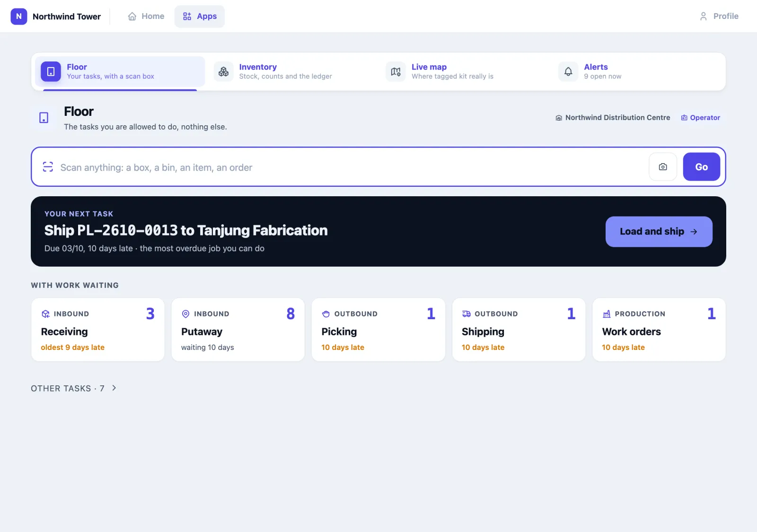Click the Operator badge icon
The height and width of the screenshot is (532, 757).
pyautogui.click(x=684, y=118)
